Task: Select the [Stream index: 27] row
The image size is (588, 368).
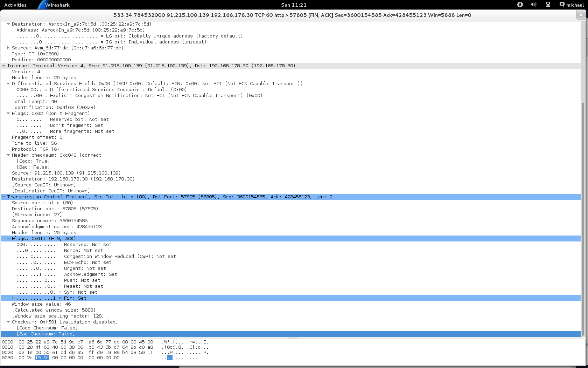Action: point(291,215)
